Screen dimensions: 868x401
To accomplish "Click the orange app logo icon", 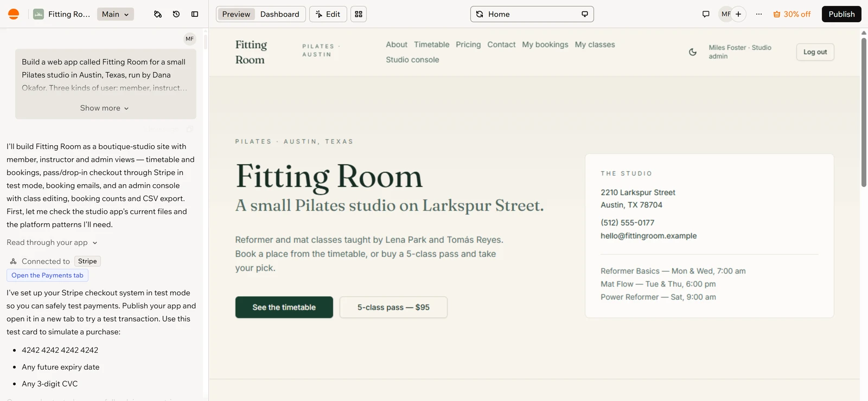I will 14,14.
